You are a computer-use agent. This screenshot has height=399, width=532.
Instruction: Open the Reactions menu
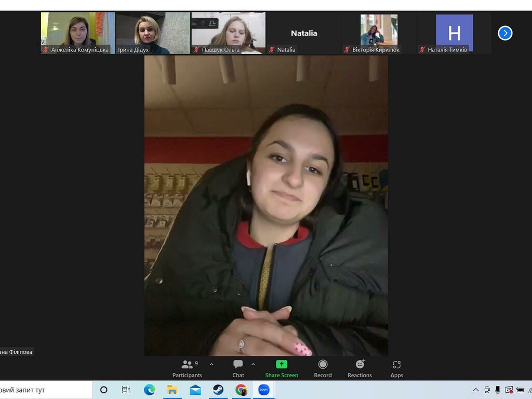click(360, 368)
